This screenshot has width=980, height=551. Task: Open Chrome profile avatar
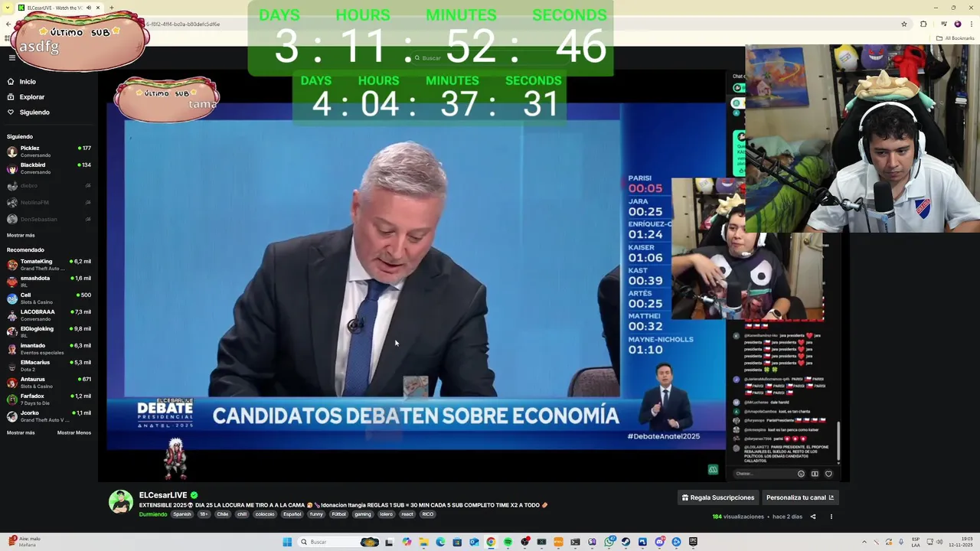[x=957, y=24]
